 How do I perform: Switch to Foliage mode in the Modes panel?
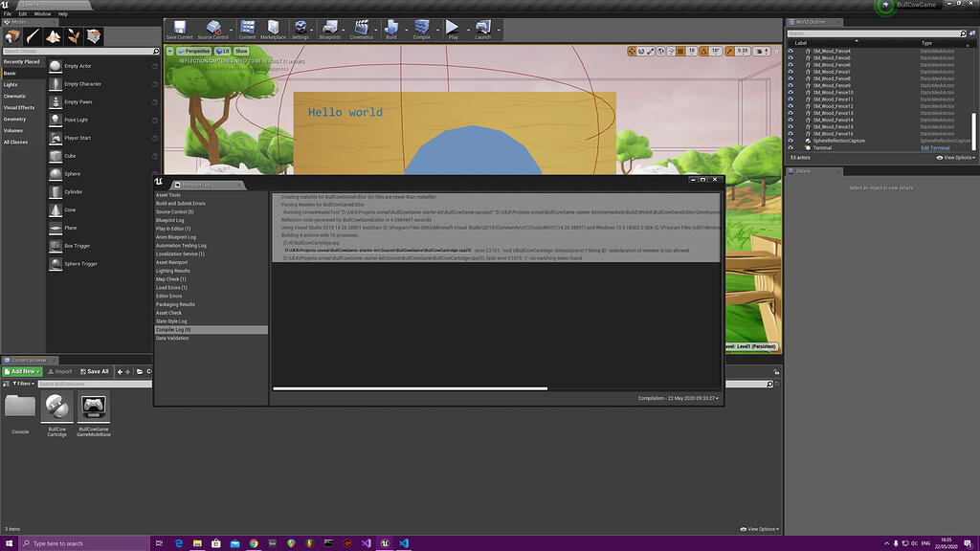point(73,36)
